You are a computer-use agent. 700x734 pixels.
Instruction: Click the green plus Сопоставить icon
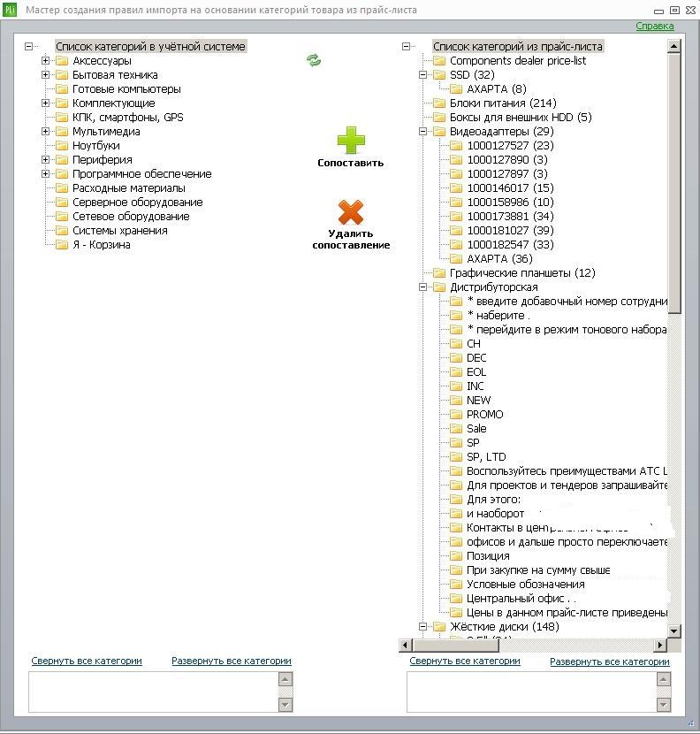[351, 140]
